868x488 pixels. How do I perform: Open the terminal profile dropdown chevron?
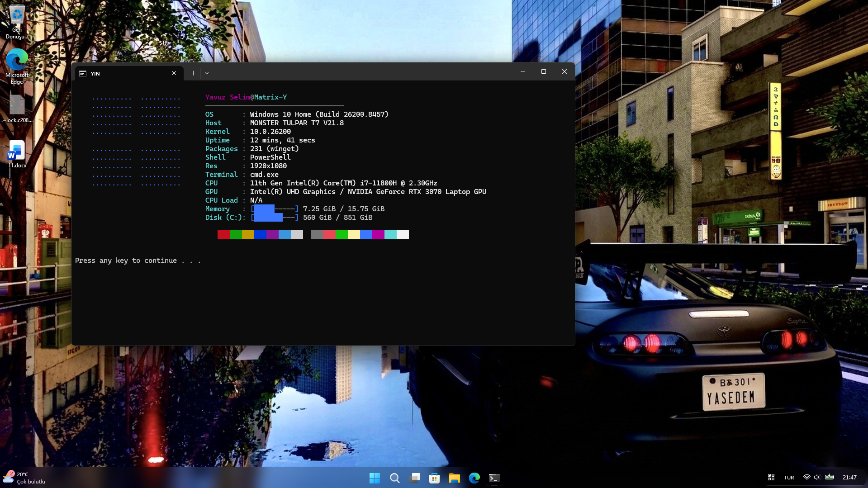coord(207,73)
